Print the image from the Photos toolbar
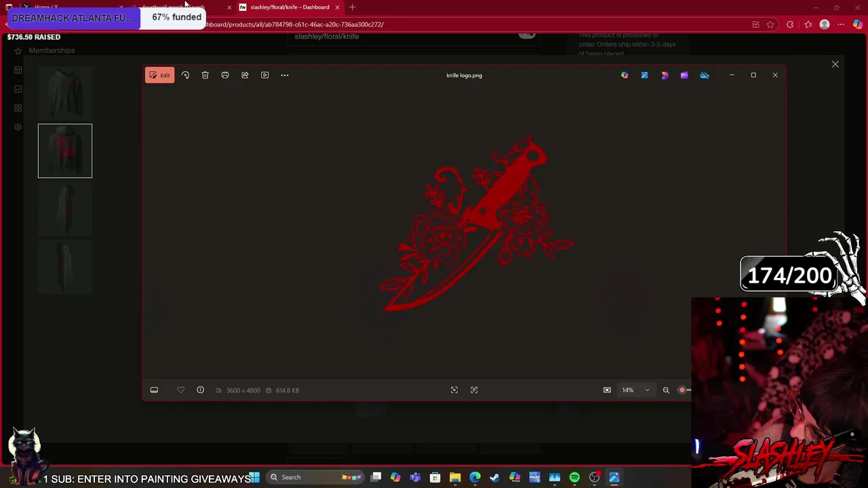868x488 pixels. point(225,75)
